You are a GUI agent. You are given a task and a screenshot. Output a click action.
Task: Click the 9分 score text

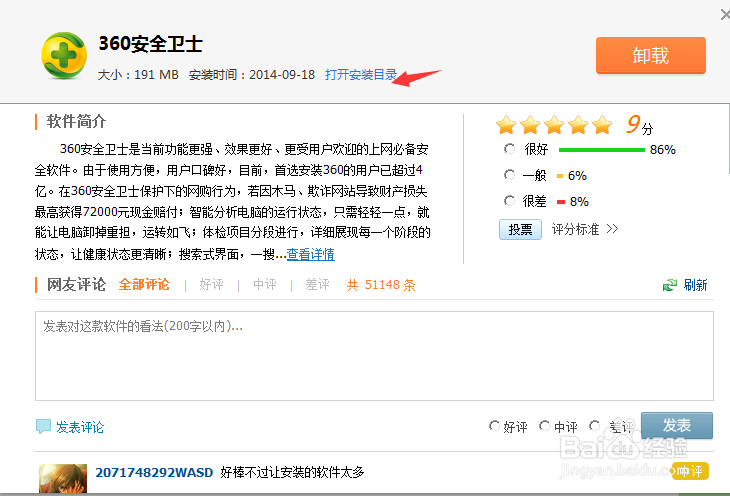pos(640,125)
